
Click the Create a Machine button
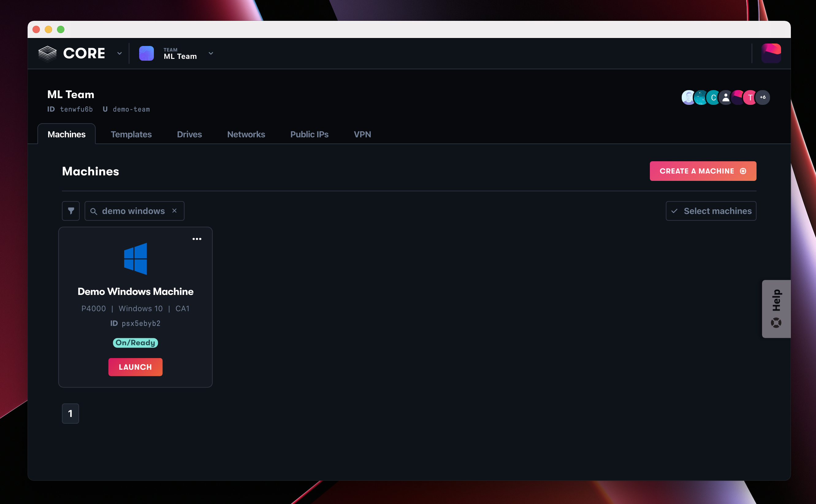click(x=703, y=171)
